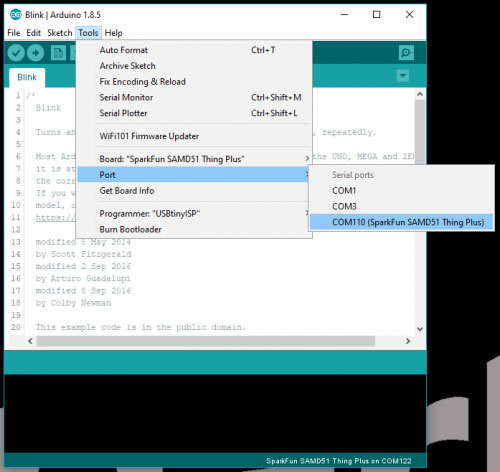Open the Programmer: USBtinyISP submenu
Viewport: 500px width, 472px height.
tap(194, 213)
